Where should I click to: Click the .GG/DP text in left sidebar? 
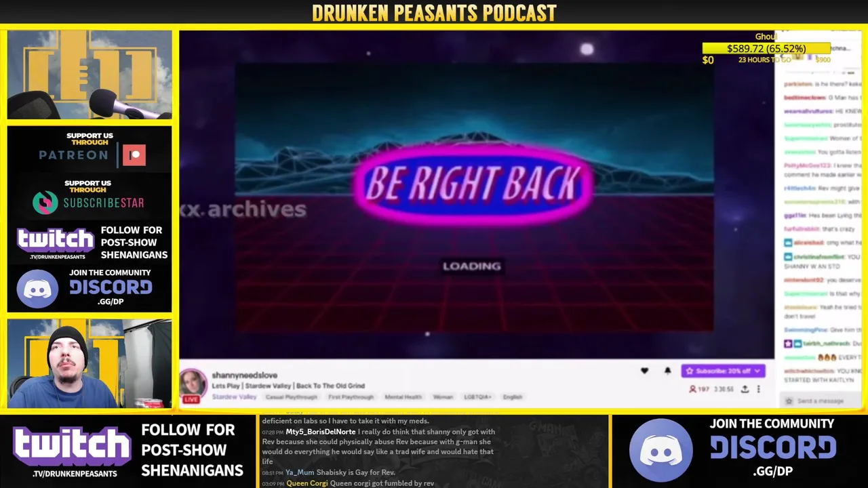111,302
